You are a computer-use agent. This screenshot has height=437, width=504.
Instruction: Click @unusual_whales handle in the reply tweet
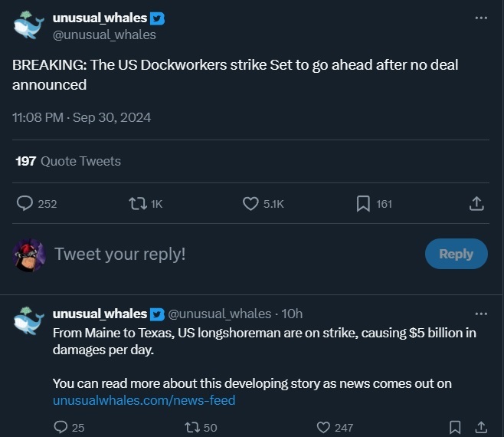pos(219,314)
